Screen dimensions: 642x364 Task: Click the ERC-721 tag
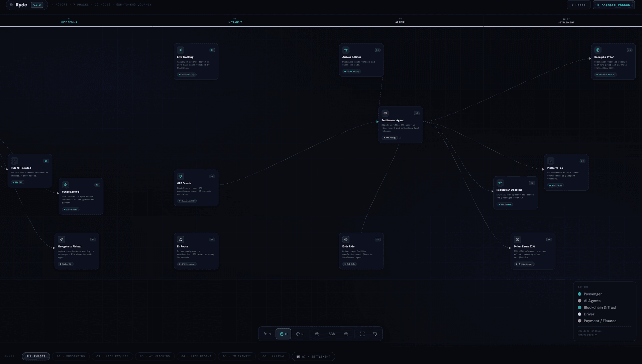click(x=18, y=182)
